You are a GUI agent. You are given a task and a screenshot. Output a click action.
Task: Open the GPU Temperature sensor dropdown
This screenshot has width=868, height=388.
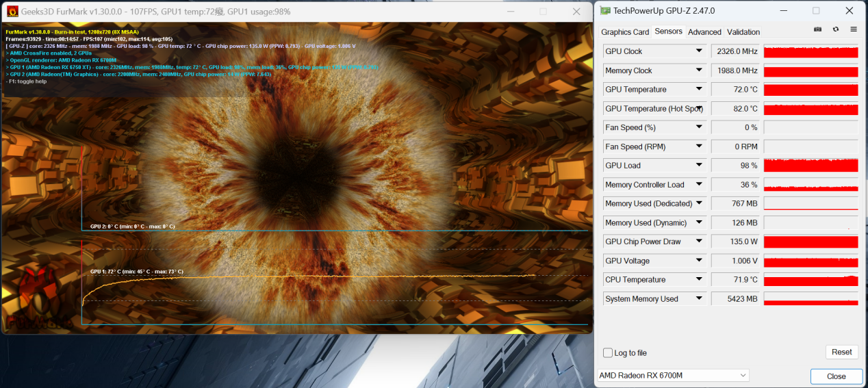click(x=699, y=90)
